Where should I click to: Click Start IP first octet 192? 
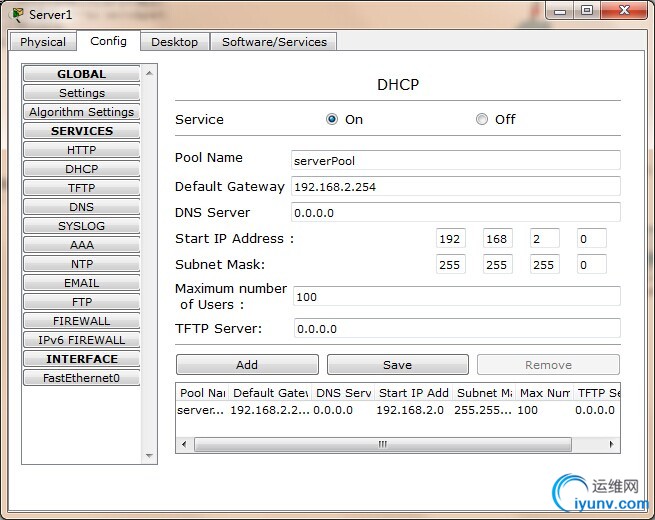point(450,238)
